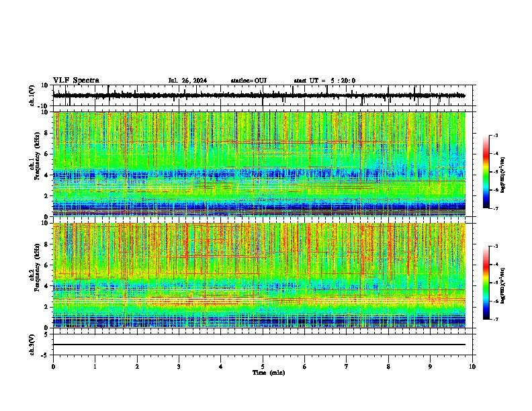This screenshot has height=411, width=532.
Task: Click time axis tick label "8"
Action: [x=388, y=367]
